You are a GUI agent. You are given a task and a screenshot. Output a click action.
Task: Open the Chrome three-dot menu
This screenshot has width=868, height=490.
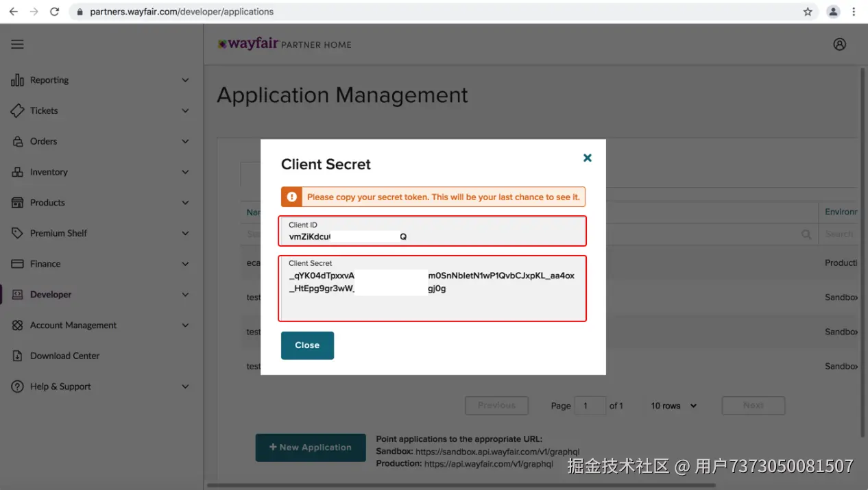coord(854,12)
